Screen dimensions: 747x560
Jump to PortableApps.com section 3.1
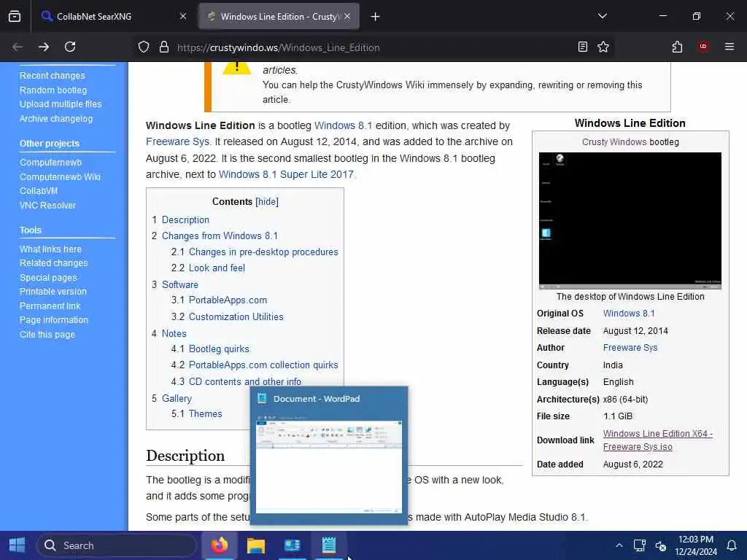pyautogui.click(x=228, y=300)
